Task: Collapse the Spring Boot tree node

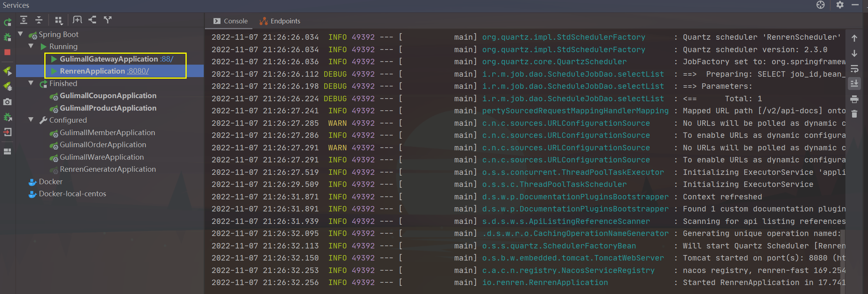Action: pyautogui.click(x=20, y=34)
